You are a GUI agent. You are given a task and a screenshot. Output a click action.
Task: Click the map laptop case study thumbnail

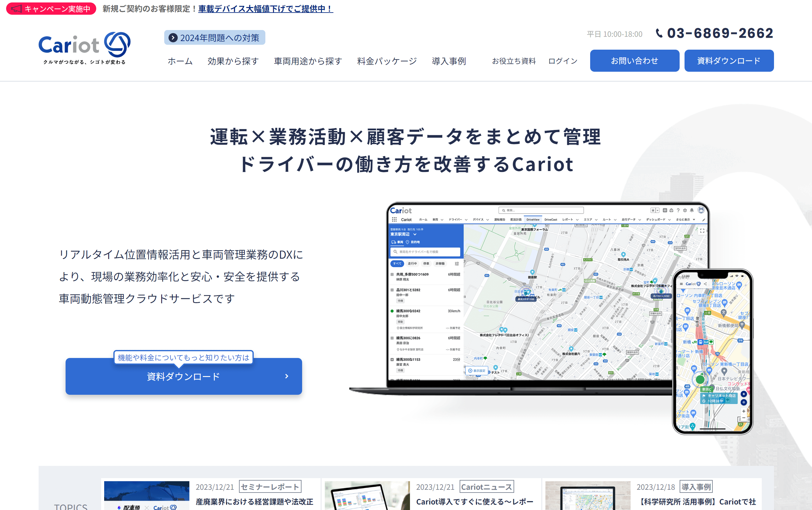pyautogui.click(x=588, y=496)
